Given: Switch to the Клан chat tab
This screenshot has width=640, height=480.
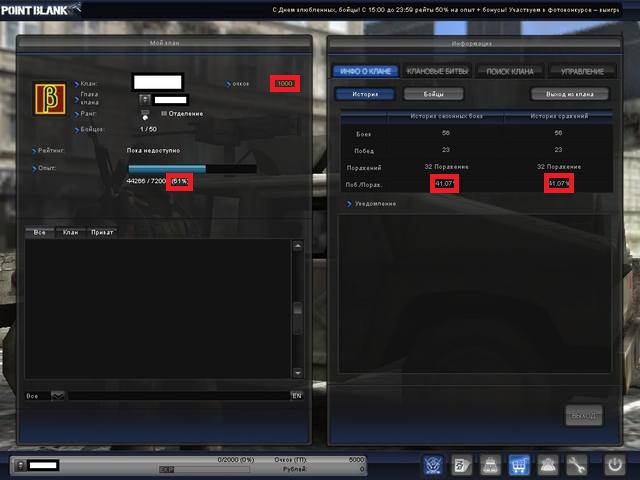Looking at the screenshot, I should [70, 232].
